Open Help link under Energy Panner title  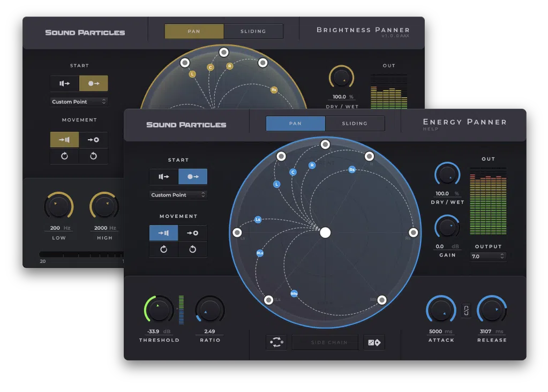431,129
